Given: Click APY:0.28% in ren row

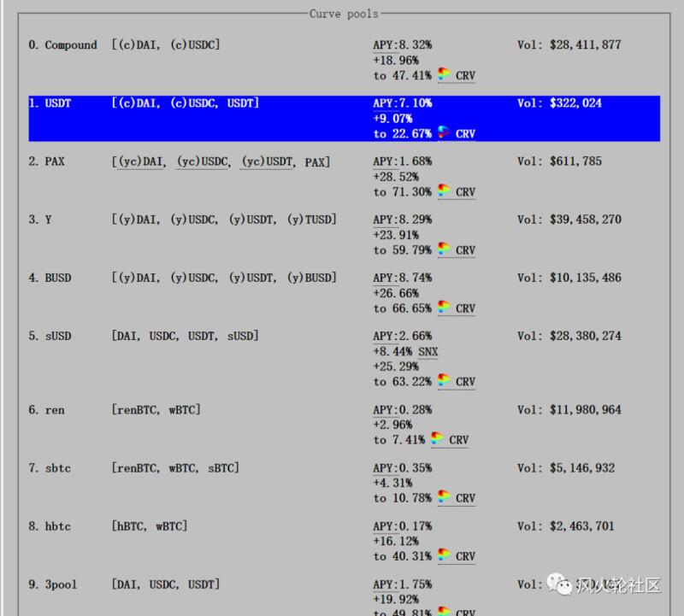Looking at the screenshot, I should point(402,410).
